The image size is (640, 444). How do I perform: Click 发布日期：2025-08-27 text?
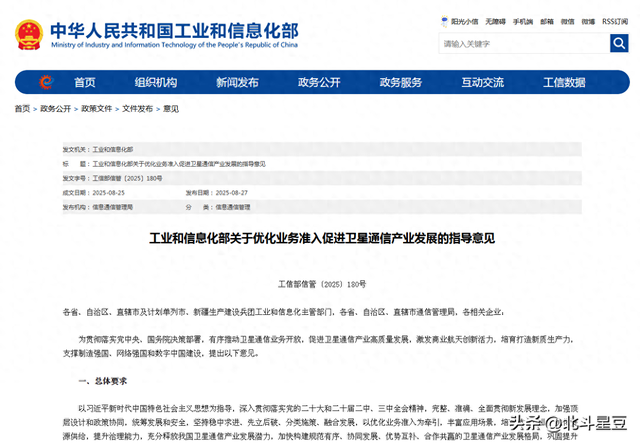pyautogui.click(x=217, y=193)
